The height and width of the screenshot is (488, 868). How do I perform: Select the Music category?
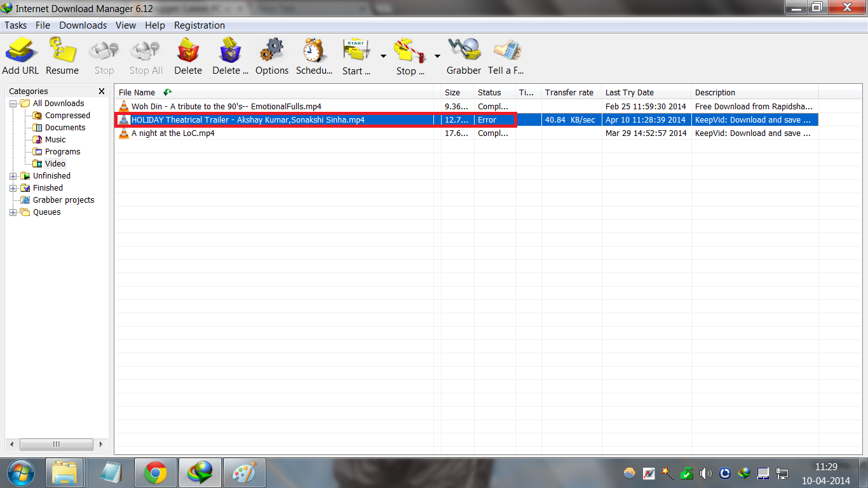point(55,140)
